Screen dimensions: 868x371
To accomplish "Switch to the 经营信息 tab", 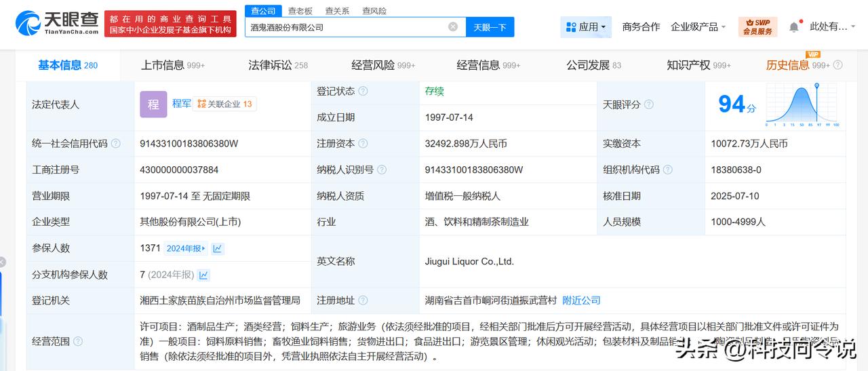I will click(488, 65).
